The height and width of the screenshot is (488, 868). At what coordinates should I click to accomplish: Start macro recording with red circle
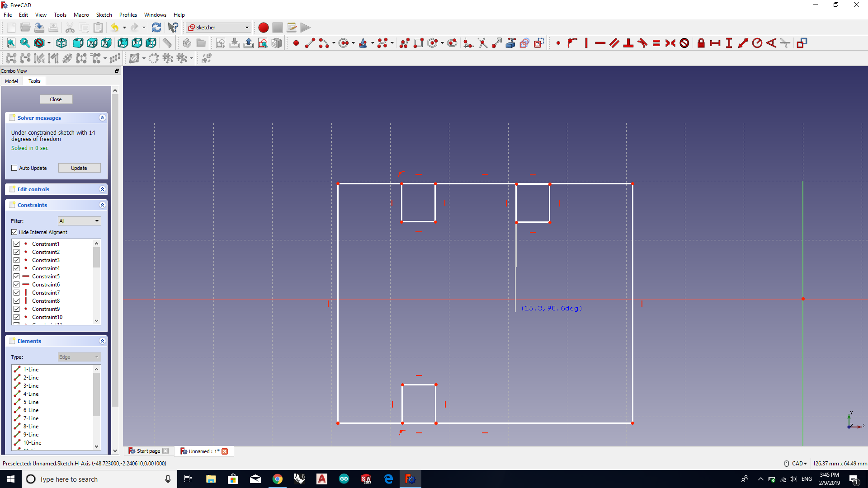(263, 28)
